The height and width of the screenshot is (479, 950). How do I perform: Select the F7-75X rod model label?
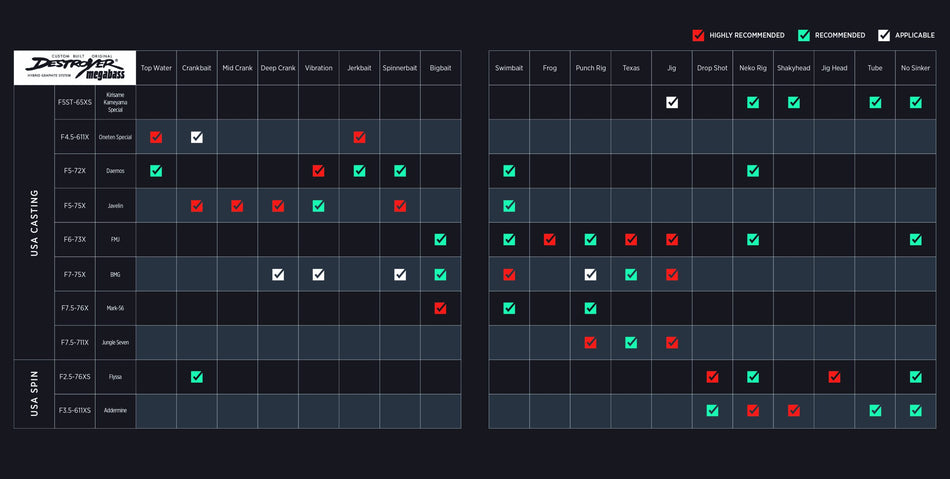pyautogui.click(x=75, y=274)
